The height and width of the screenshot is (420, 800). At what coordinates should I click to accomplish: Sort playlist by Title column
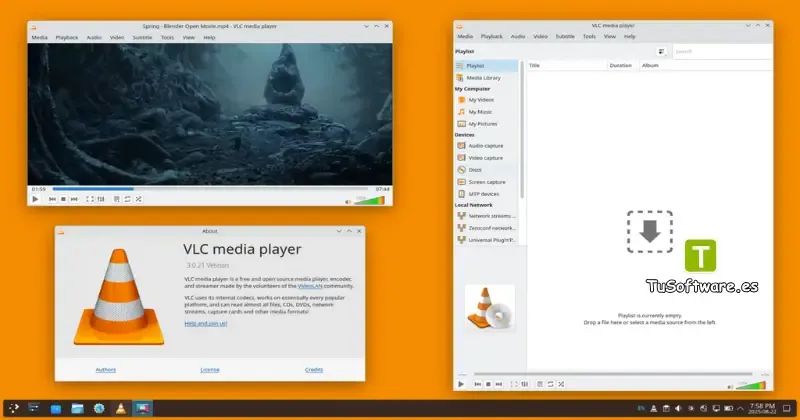click(x=566, y=65)
